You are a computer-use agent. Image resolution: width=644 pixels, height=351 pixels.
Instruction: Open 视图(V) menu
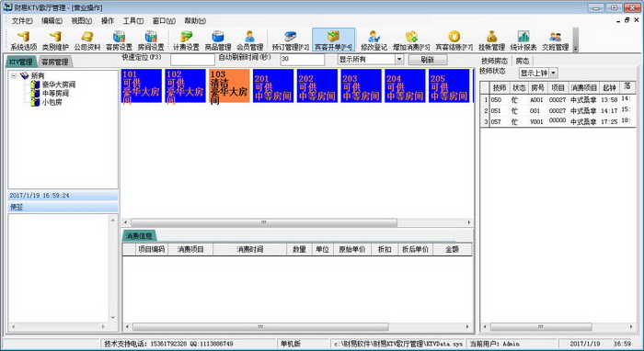tap(81, 21)
